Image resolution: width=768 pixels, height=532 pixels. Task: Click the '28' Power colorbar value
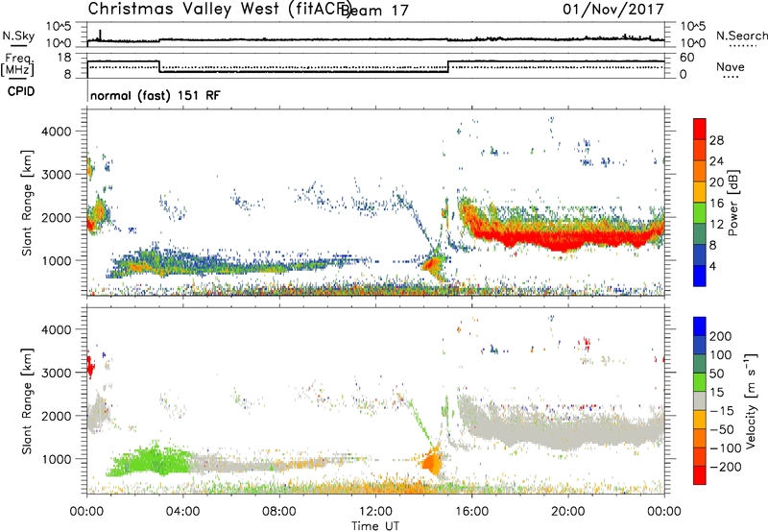tap(716, 140)
